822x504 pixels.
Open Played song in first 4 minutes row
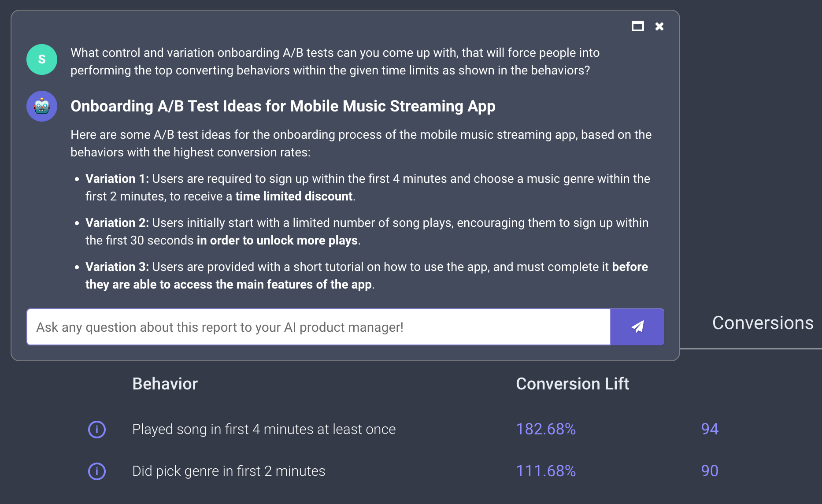(264, 429)
